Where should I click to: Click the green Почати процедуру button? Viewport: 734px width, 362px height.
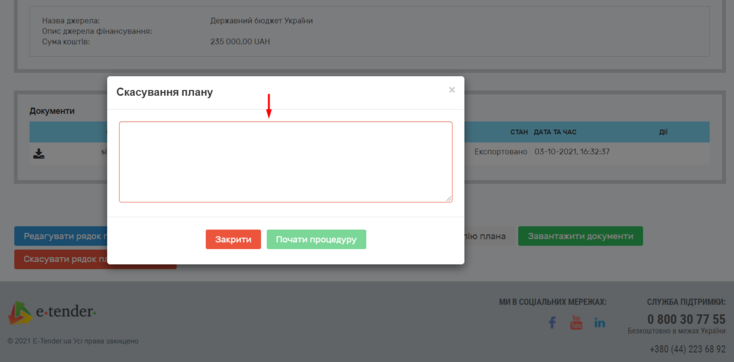[x=316, y=239]
